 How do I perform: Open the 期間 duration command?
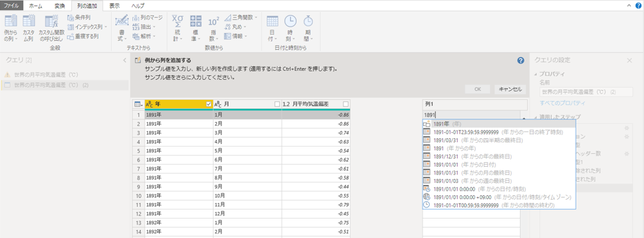point(308,27)
